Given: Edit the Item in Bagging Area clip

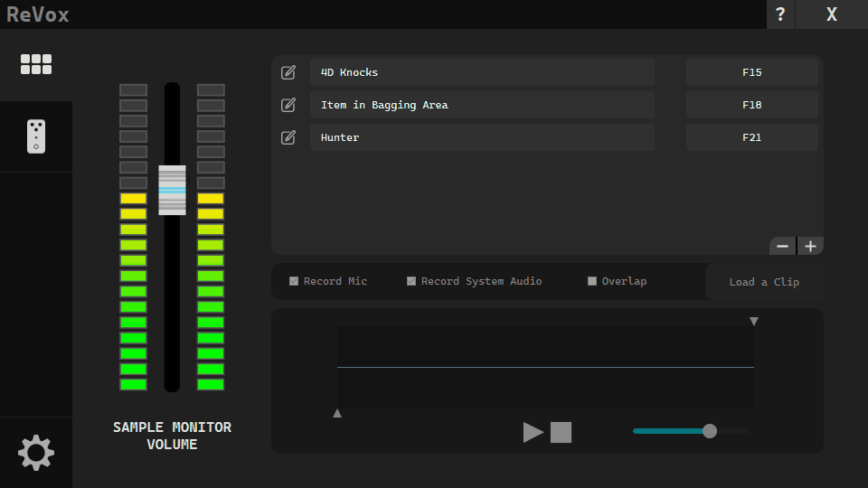Looking at the screenshot, I should pos(288,105).
